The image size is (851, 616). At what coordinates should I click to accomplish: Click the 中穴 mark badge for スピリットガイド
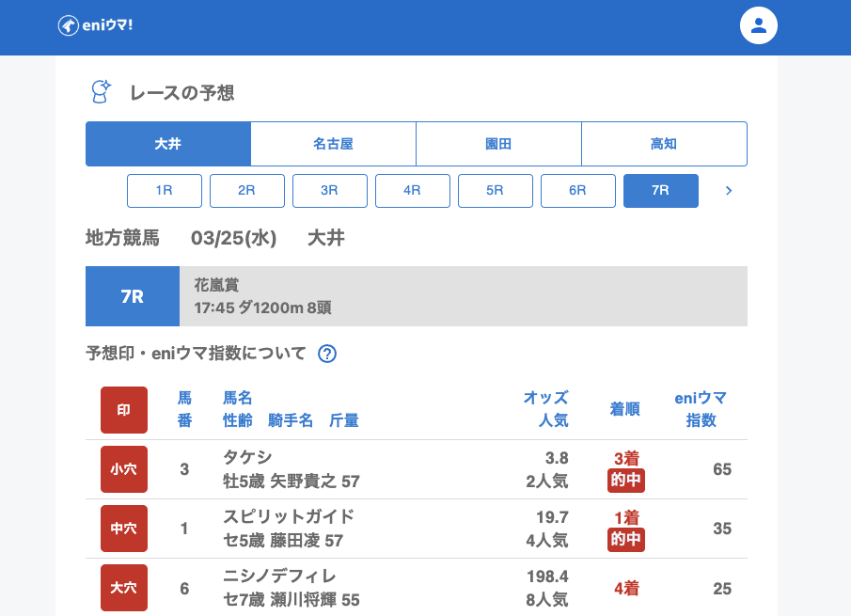(124, 529)
